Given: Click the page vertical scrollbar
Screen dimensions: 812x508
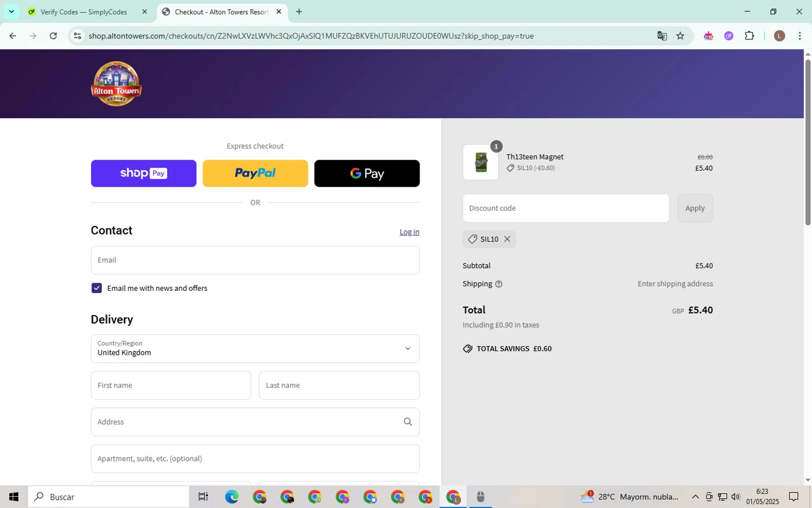Looking at the screenshot, I should (x=808, y=142).
